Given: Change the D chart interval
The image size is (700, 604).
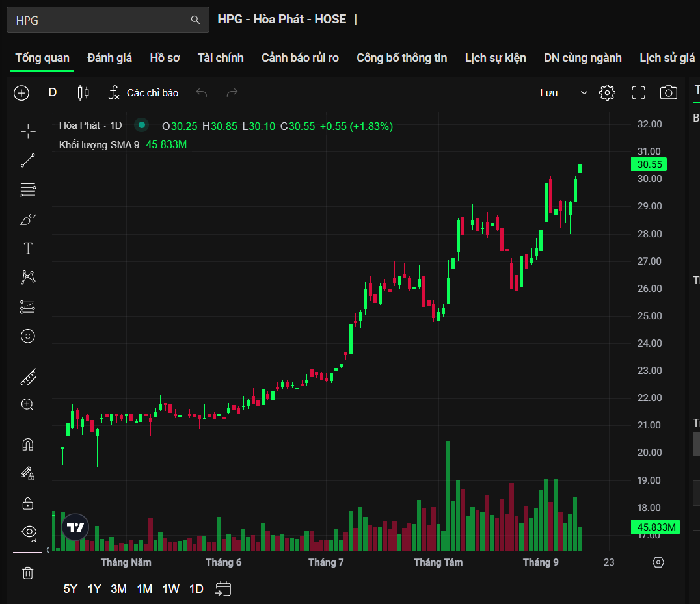Looking at the screenshot, I should click(53, 93).
